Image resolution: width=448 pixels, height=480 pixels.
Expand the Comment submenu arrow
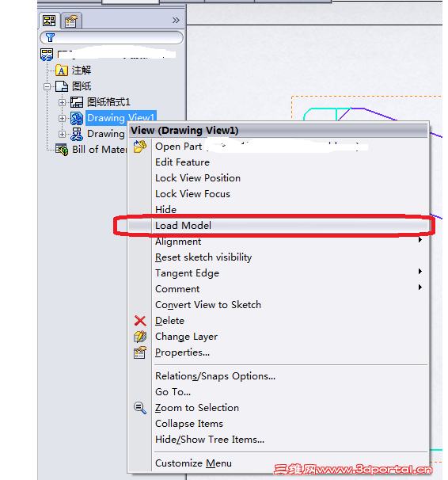420,288
